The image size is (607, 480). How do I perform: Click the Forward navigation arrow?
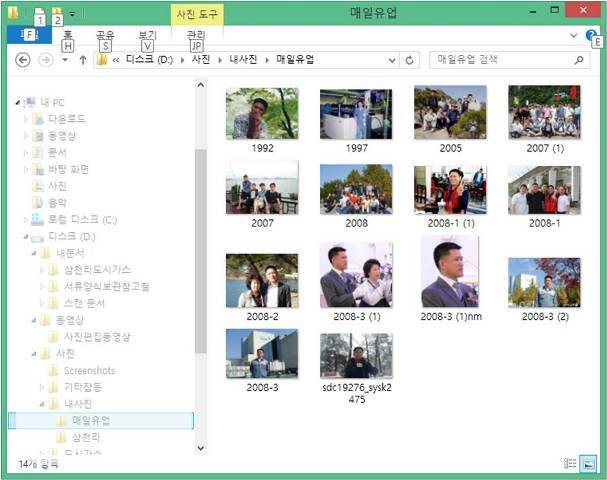pos(45,60)
